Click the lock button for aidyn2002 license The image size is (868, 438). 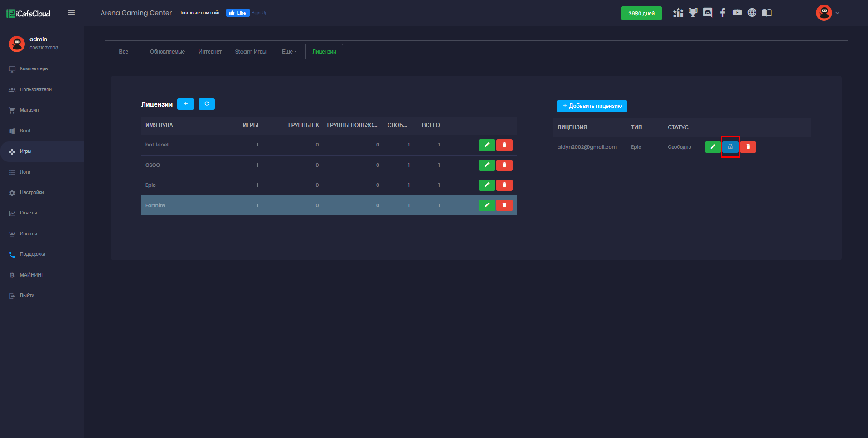pos(730,147)
